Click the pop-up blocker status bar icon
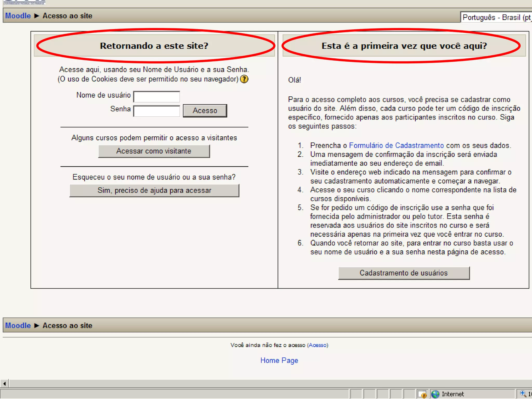This screenshot has width=532, height=399. tap(423, 394)
